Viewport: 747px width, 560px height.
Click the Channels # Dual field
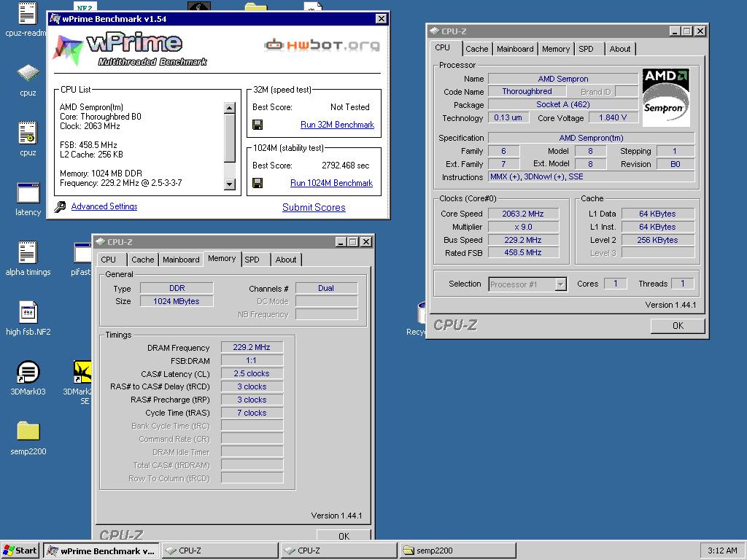click(x=326, y=288)
